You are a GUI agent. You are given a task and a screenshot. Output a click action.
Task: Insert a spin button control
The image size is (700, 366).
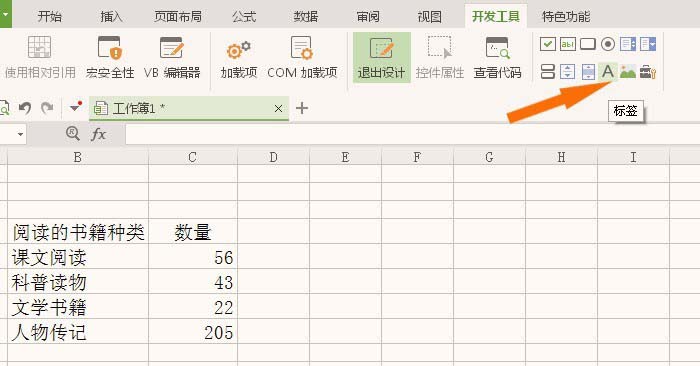[x=567, y=71]
